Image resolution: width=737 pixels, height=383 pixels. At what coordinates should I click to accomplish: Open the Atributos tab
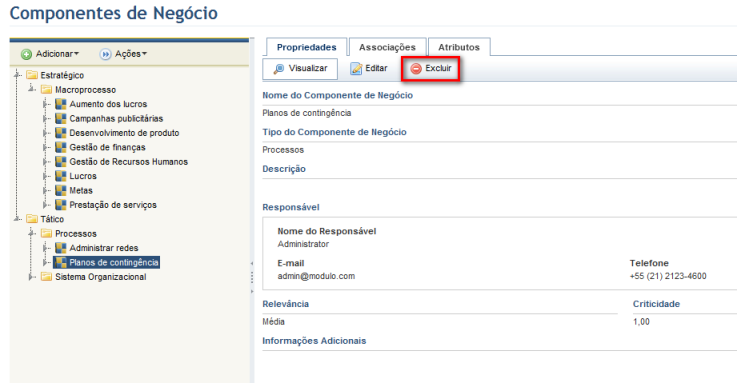459,47
